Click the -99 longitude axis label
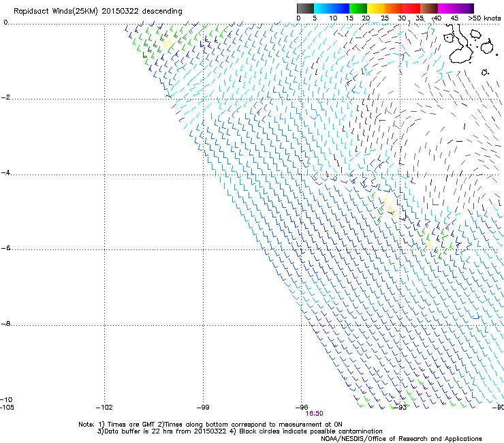Viewport: 504px width, 443px height. click(x=203, y=408)
